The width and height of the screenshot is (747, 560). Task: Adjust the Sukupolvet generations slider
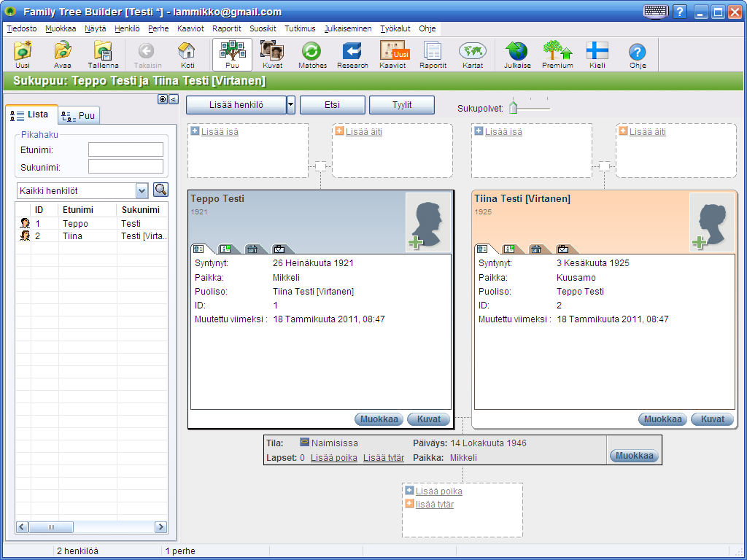[x=513, y=106]
